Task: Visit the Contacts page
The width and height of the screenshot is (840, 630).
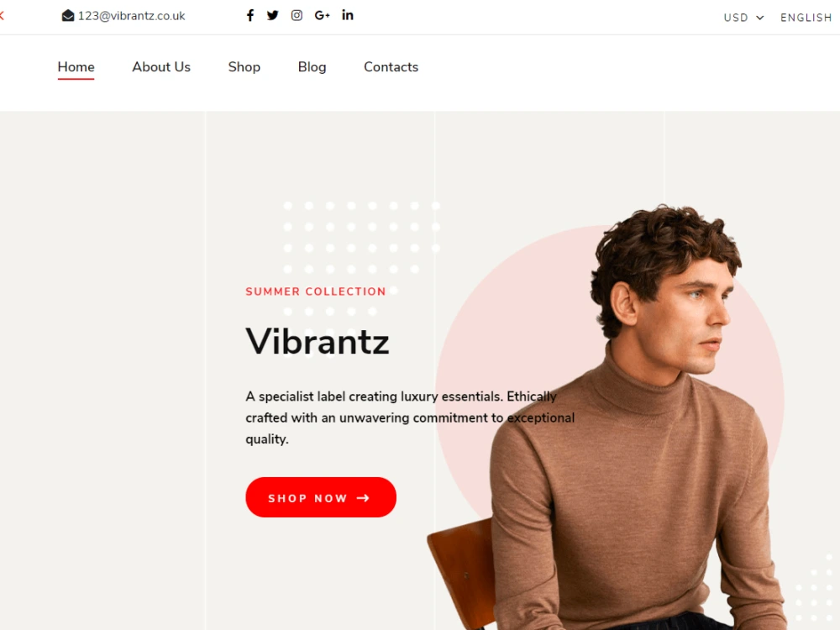Action: [391, 67]
